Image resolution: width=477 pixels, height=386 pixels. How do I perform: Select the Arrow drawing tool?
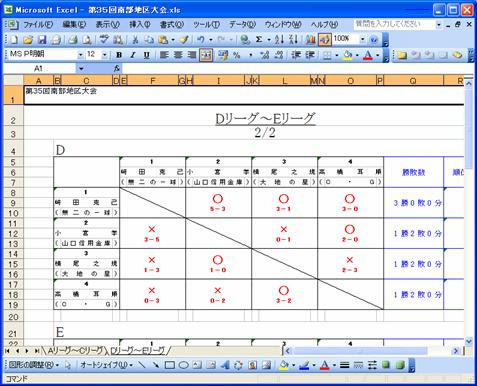155,365
